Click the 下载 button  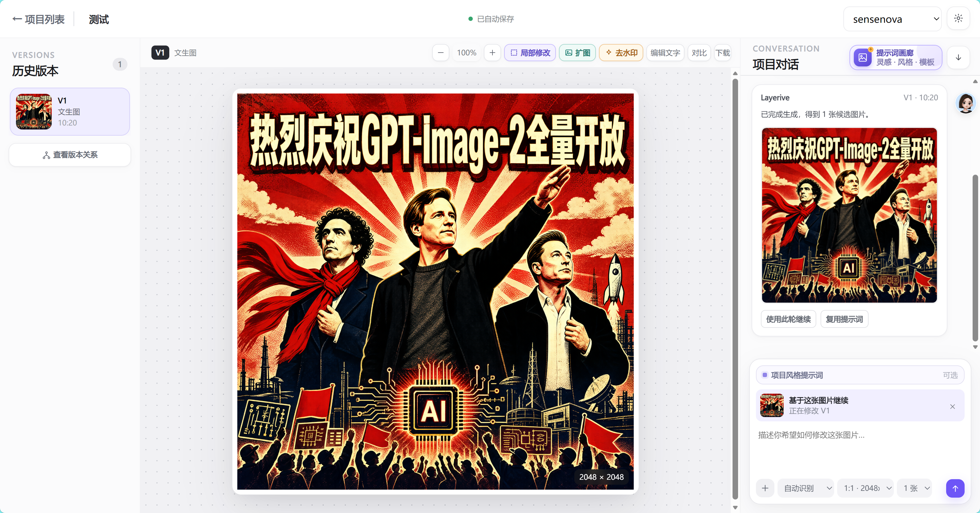[722, 53]
